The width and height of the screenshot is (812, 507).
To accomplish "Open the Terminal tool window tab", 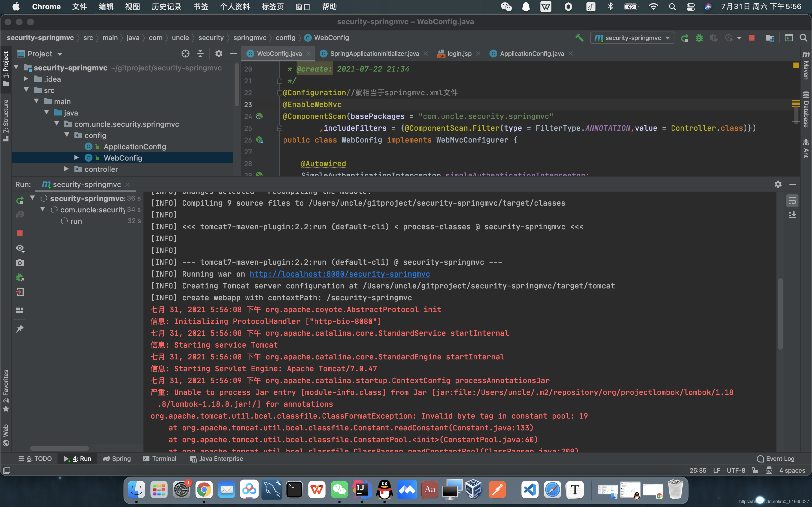I will click(160, 458).
